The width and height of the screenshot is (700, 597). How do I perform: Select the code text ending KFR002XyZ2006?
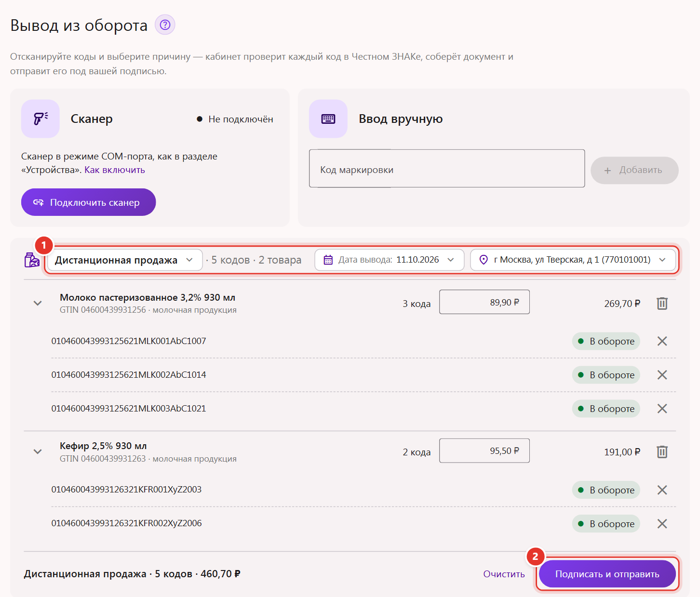(x=126, y=523)
